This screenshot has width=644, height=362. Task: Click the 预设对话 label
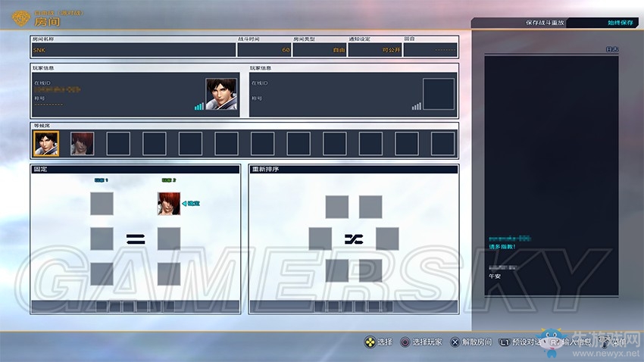pyautogui.click(x=527, y=342)
